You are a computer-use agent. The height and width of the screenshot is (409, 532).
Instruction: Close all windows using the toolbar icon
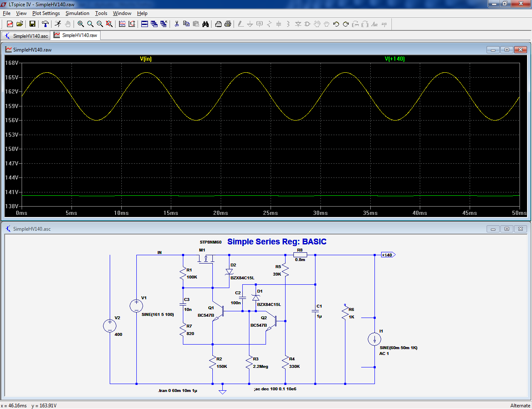[x=164, y=24]
